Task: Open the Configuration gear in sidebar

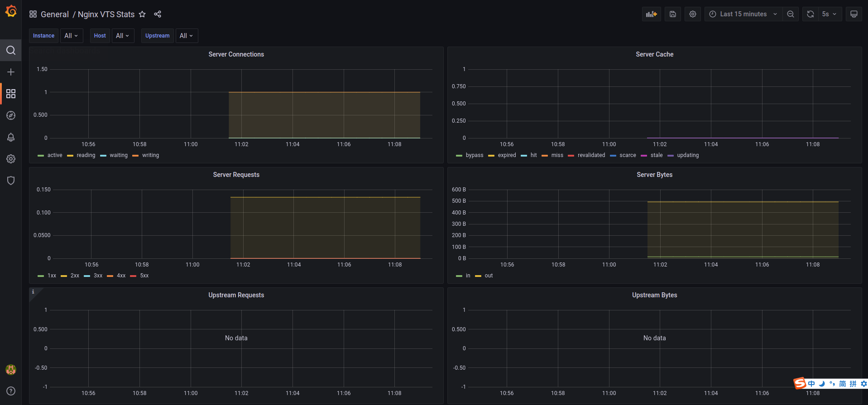Action: coord(11,159)
